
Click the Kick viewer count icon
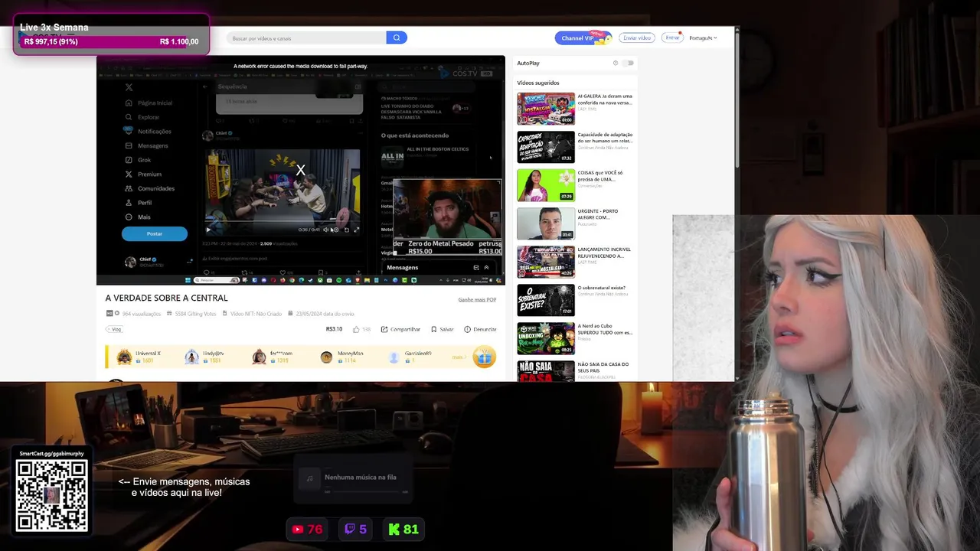[x=394, y=529]
